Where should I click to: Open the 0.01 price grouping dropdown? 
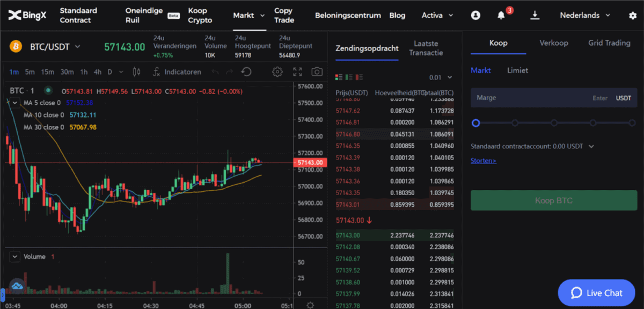(441, 77)
